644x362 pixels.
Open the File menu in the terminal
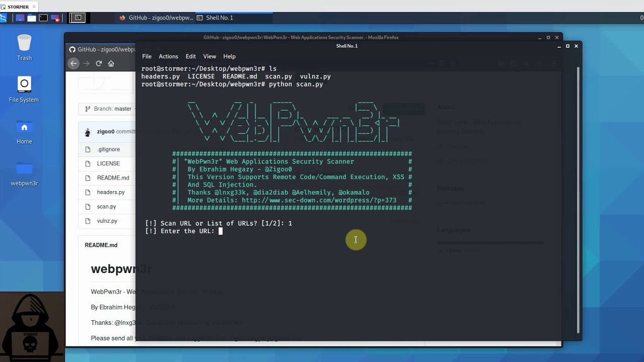pos(147,56)
